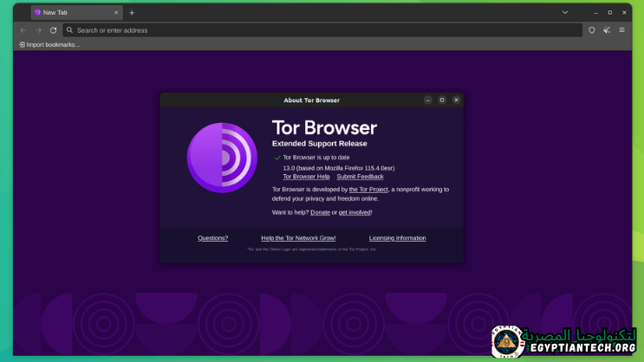Focus the Search or enter address field
Image resolution: width=644 pixels, height=362 pixels.
click(x=321, y=30)
